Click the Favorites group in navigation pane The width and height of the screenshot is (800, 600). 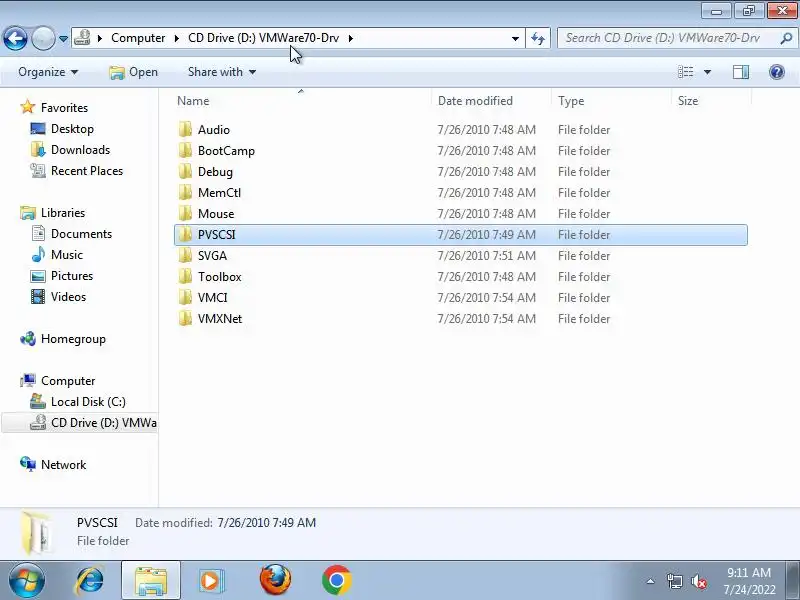click(x=54, y=108)
